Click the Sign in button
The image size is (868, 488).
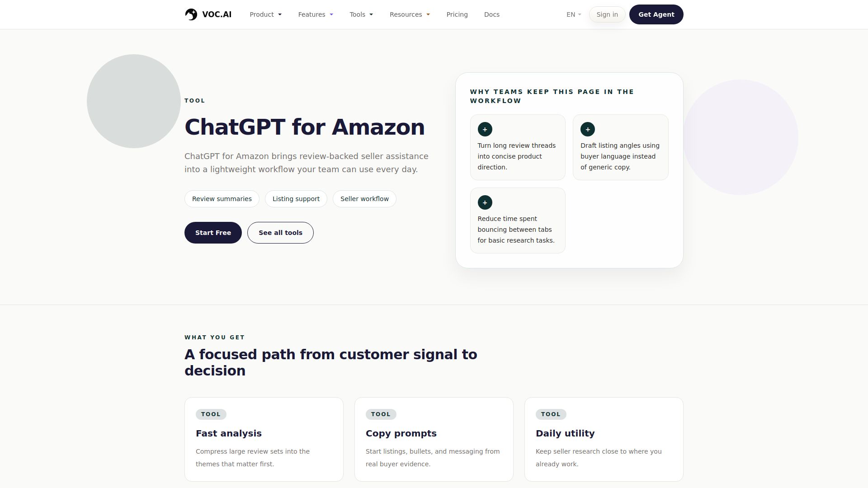[607, 14]
